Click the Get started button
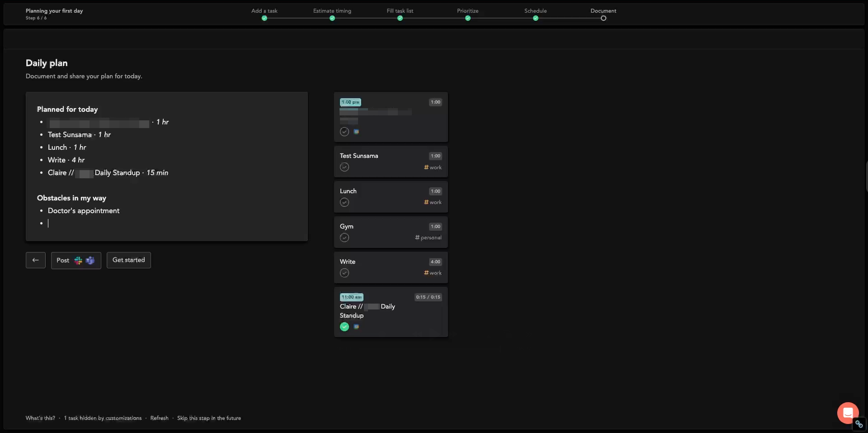 [x=129, y=260]
